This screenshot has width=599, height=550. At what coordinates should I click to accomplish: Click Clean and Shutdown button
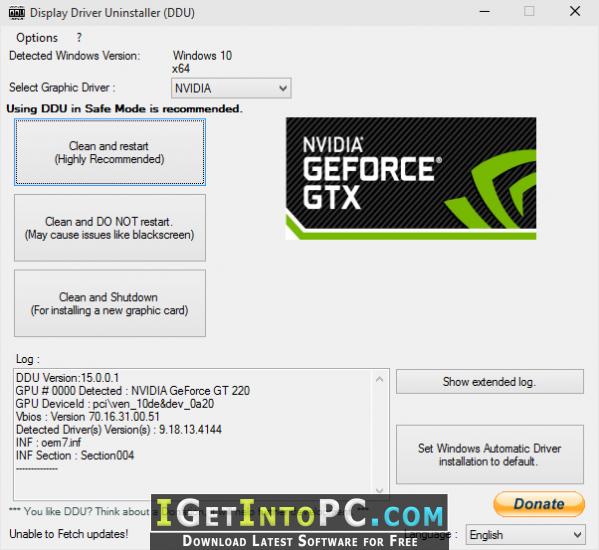tap(110, 303)
